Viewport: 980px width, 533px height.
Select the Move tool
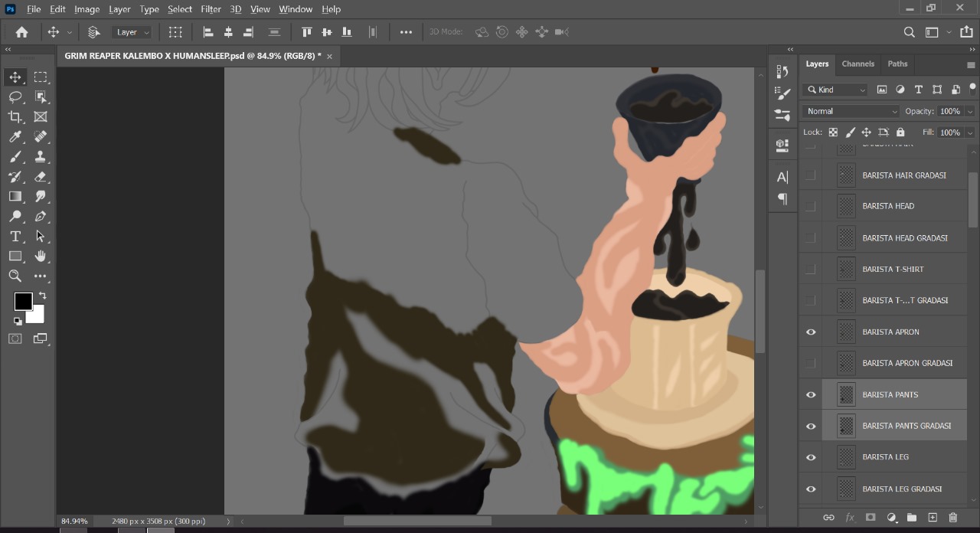15,77
